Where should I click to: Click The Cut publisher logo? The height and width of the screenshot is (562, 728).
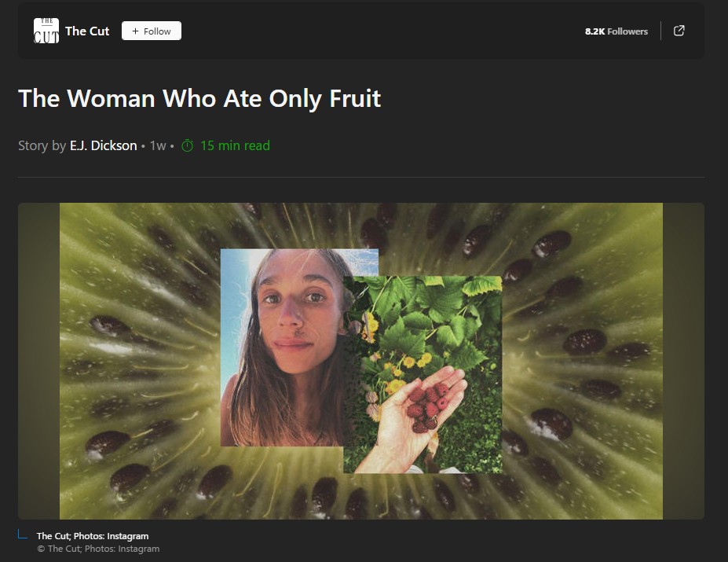pyautogui.click(x=46, y=31)
